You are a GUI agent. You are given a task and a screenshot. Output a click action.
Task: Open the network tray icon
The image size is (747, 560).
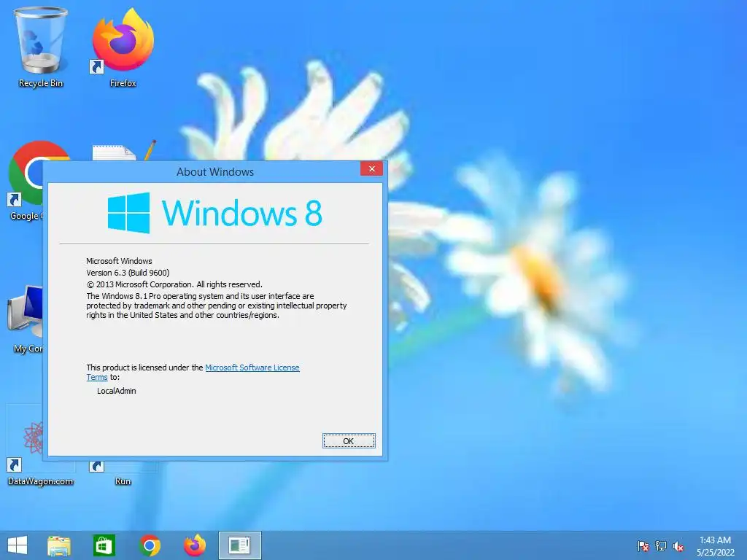point(661,546)
